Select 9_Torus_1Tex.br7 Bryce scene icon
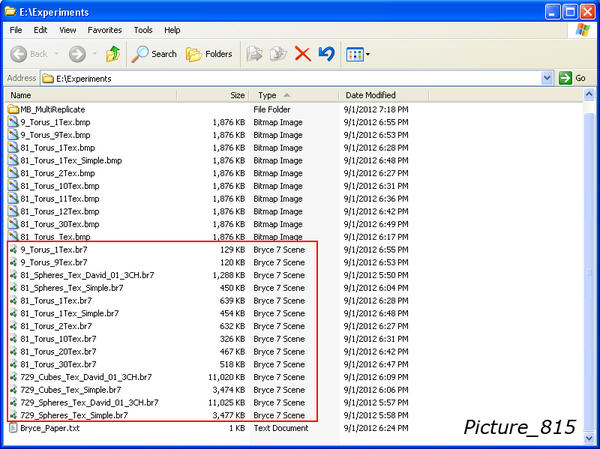The height and width of the screenshot is (449, 600). (14, 250)
